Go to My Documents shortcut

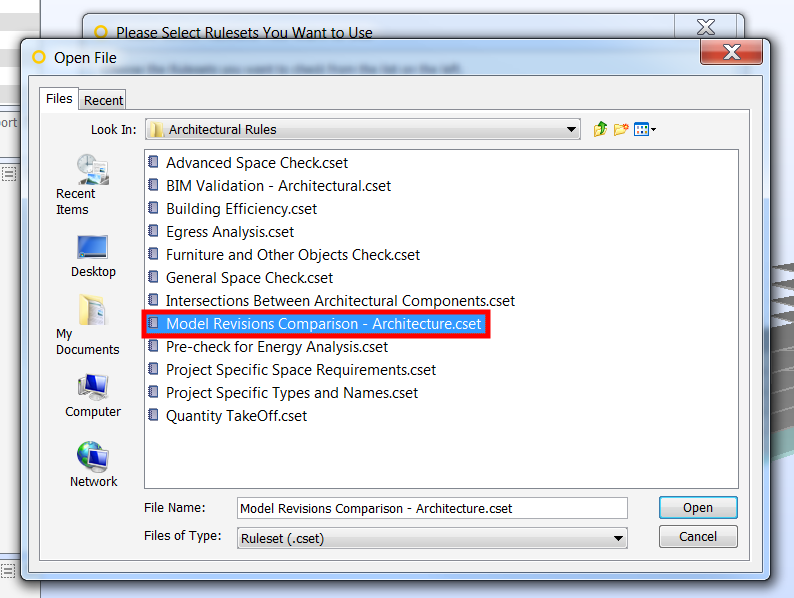tap(88, 325)
